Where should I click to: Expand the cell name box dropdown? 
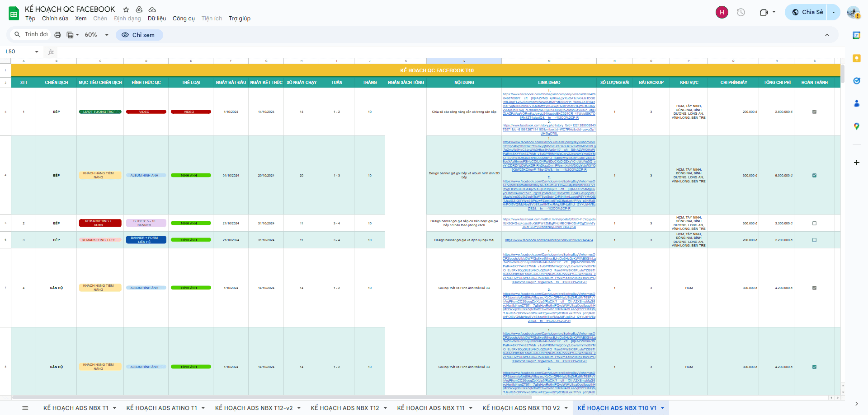pos(37,52)
